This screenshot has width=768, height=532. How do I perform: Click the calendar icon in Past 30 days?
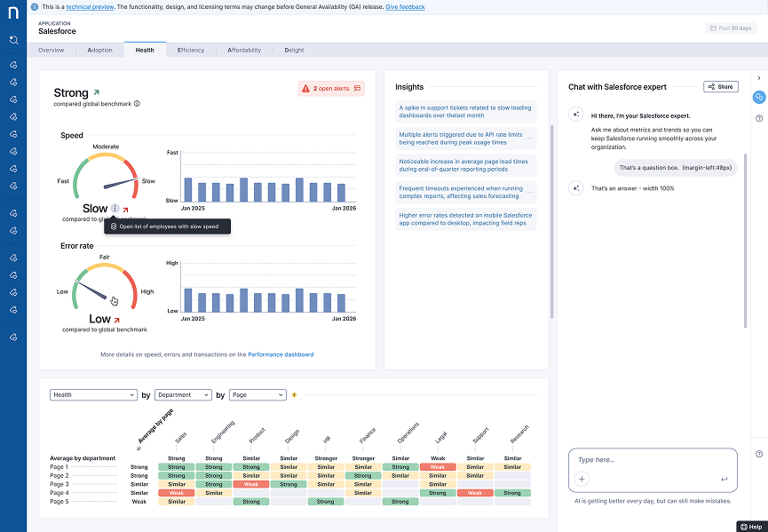[713, 28]
